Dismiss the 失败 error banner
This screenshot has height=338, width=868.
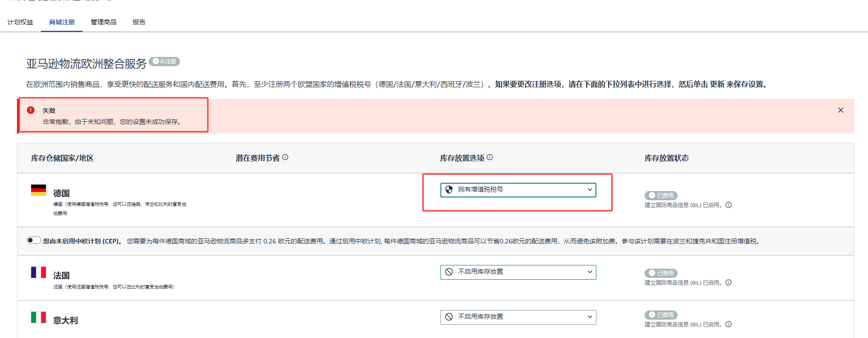pyautogui.click(x=840, y=110)
